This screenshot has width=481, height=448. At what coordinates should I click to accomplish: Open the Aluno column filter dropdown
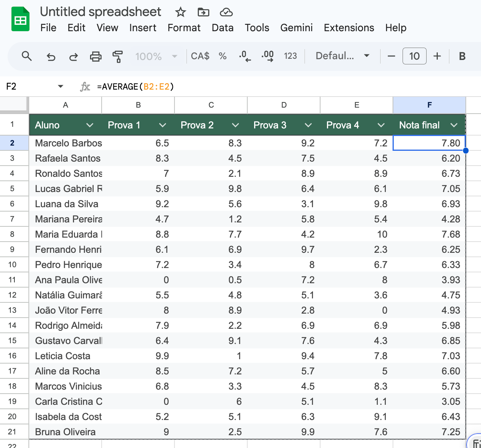[90, 125]
